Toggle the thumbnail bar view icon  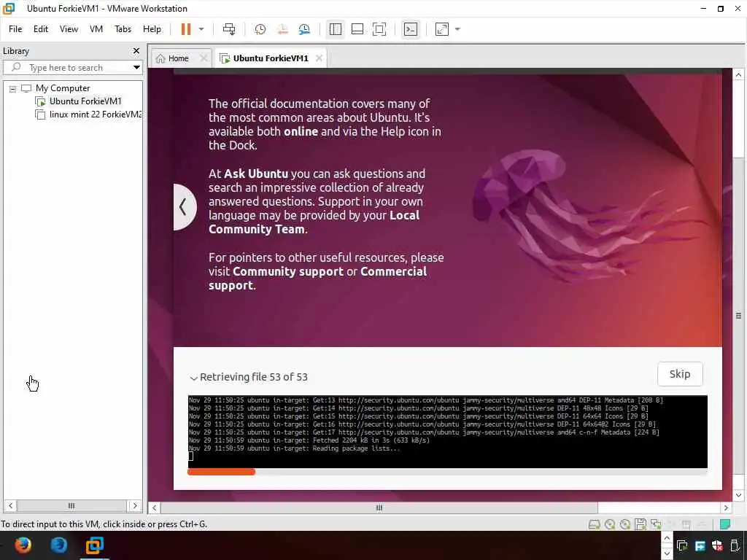coord(357,29)
